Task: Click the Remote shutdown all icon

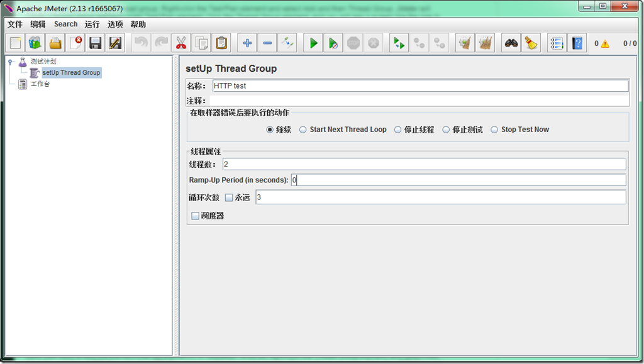Action: tap(439, 43)
